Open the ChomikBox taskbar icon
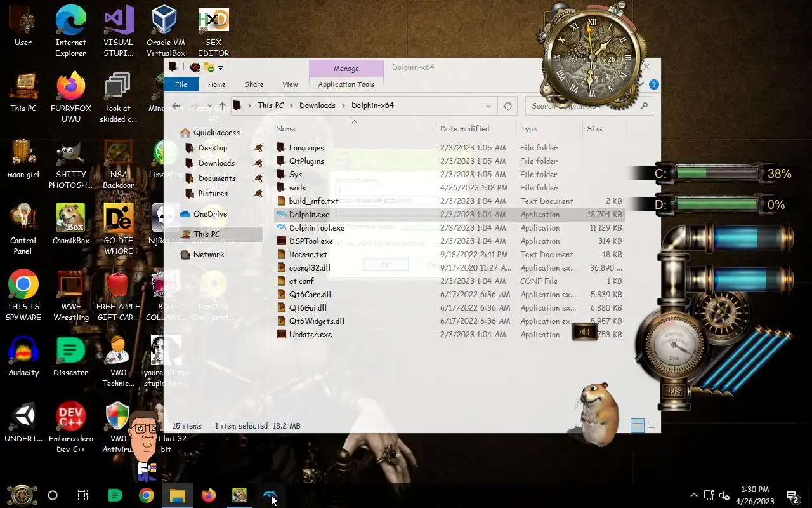Screen dimensions: 812x508 pyautogui.click(x=239, y=495)
